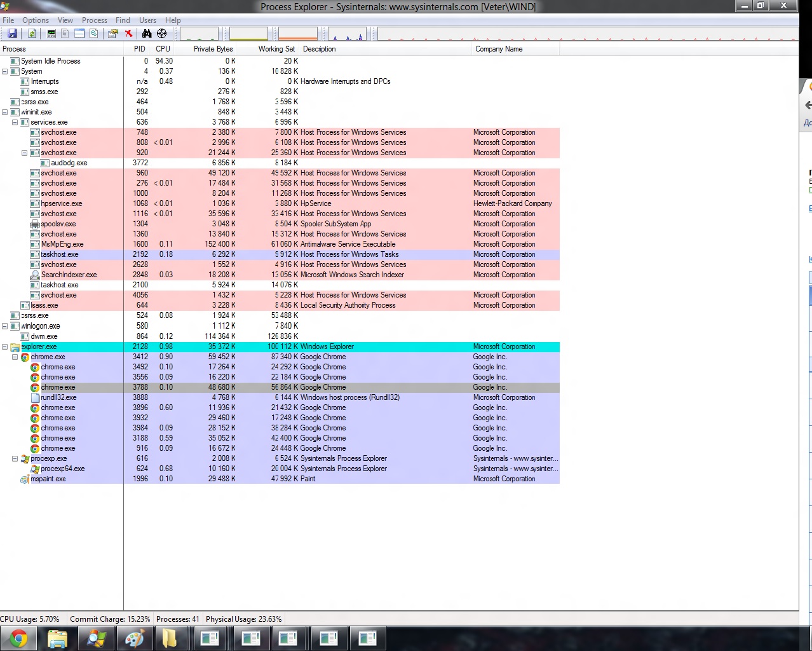Collapse the explorer.exe tree node
The width and height of the screenshot is (812, 651).
tap(4, 347)
